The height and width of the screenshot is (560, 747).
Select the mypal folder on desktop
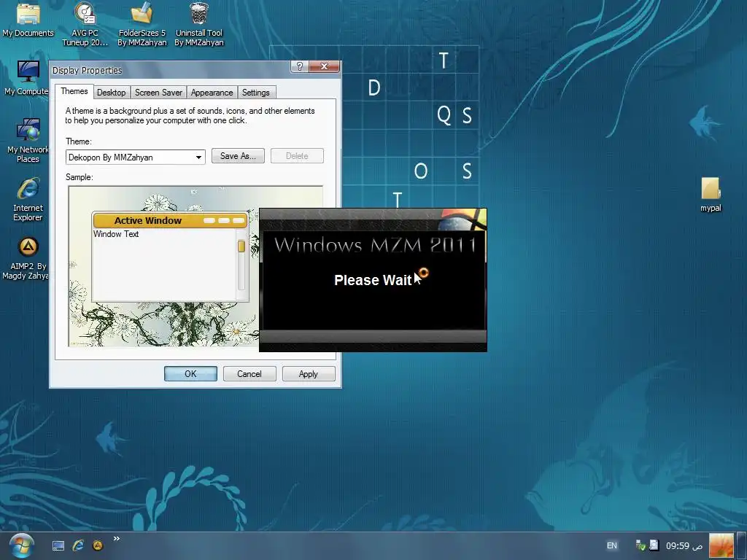(711, 194)
